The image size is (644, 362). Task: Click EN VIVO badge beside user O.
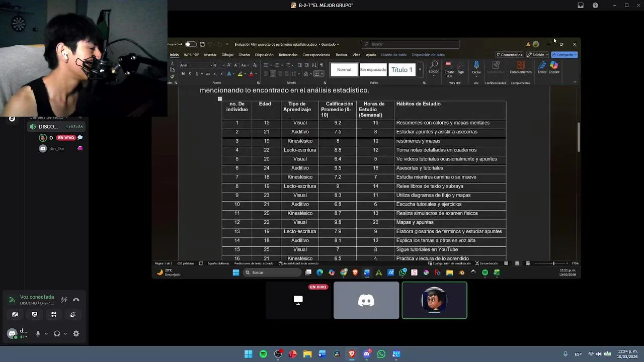click(66, 138)
